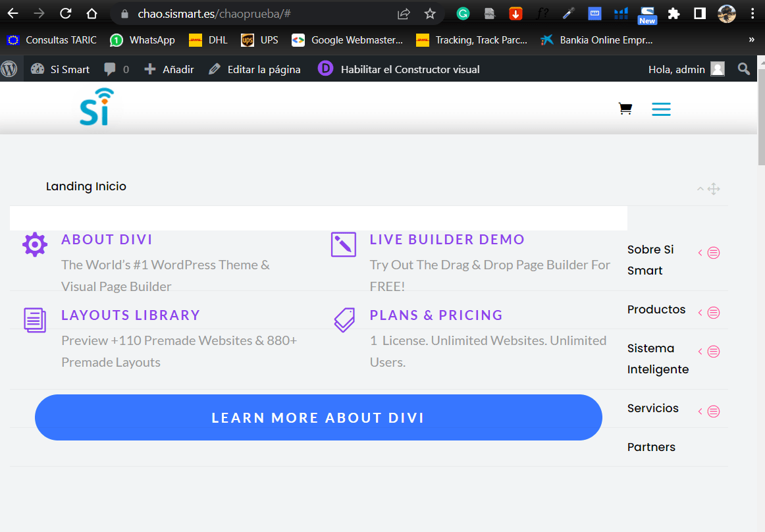
Task: Toggle the hamburger mobile menu
Action: pyautogui.click(x=661, y=109)
